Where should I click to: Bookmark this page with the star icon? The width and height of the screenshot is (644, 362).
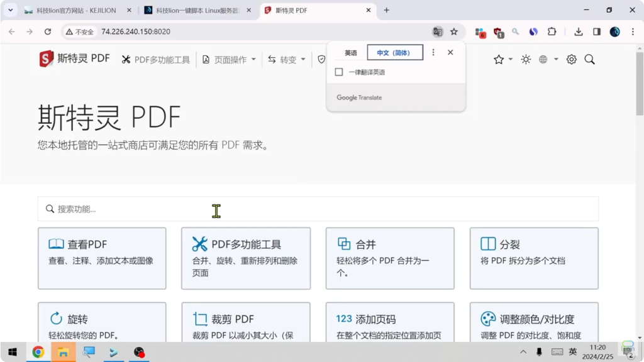coord(454,31)
